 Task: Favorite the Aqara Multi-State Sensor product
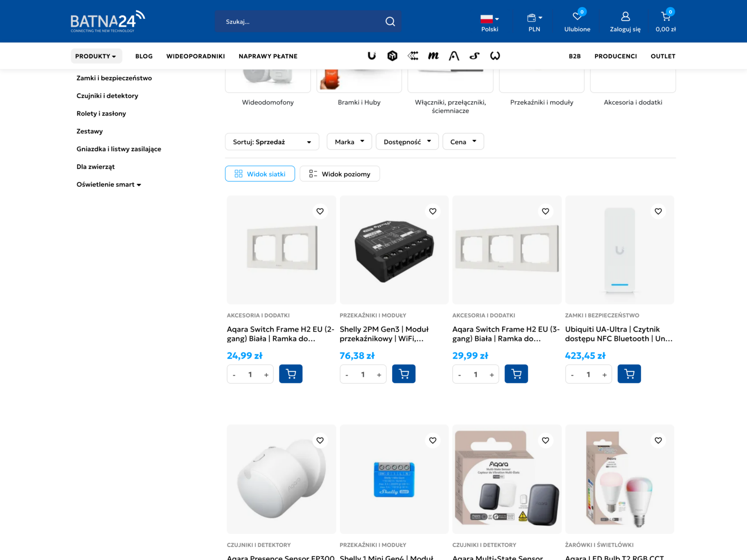coord(545,440)
